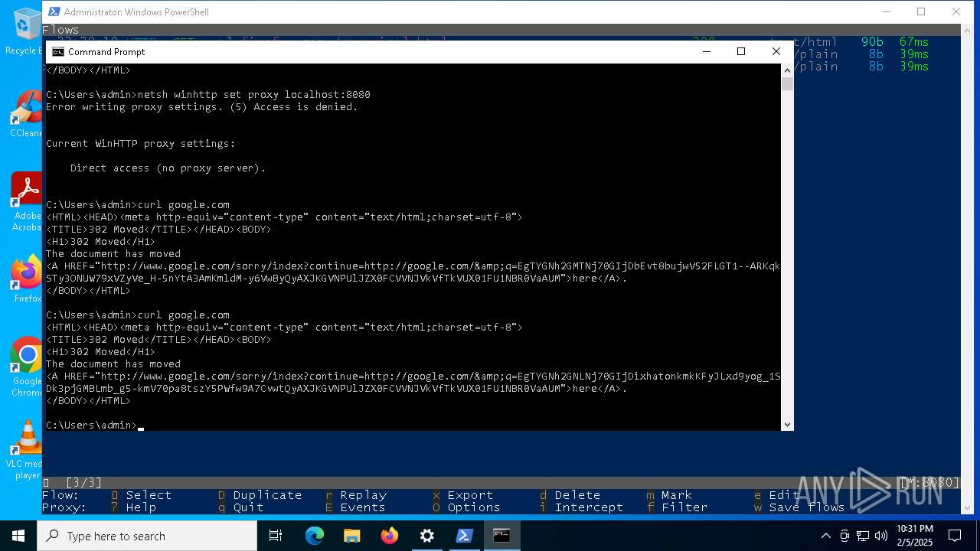The width and height of the screenshot is (980, 551).
Task: Minimize the Command Prompt window
Action: (x=706, y=51)
